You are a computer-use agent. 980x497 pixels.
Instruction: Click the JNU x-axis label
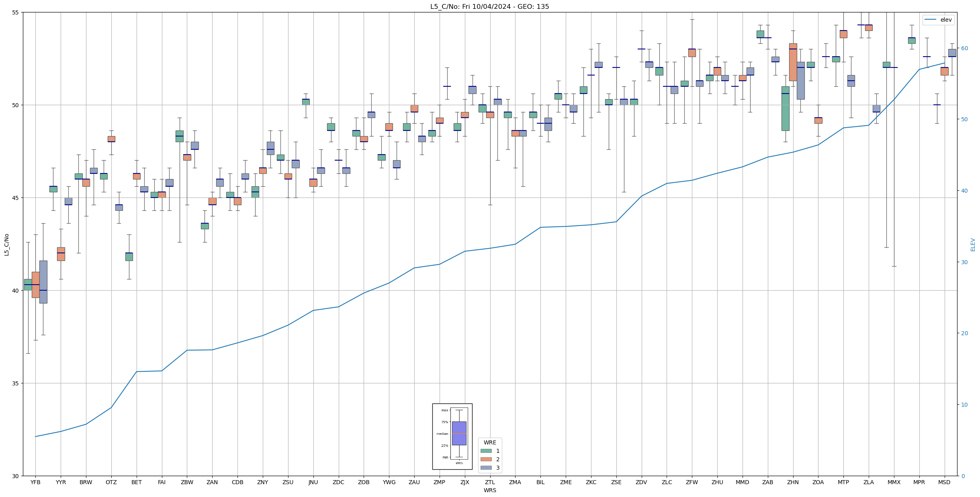[x=313, y=482]
